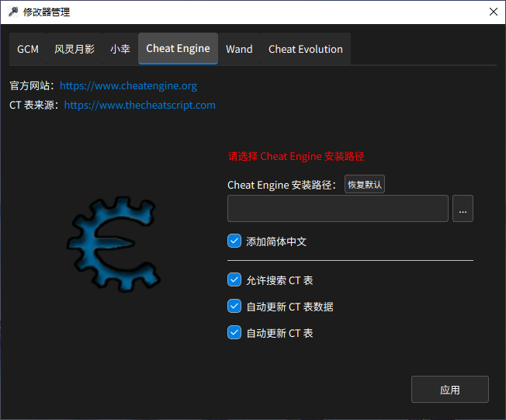Select the Cheat Engine tab
This screenshot has width=506, height=420.
click(178, 48)
